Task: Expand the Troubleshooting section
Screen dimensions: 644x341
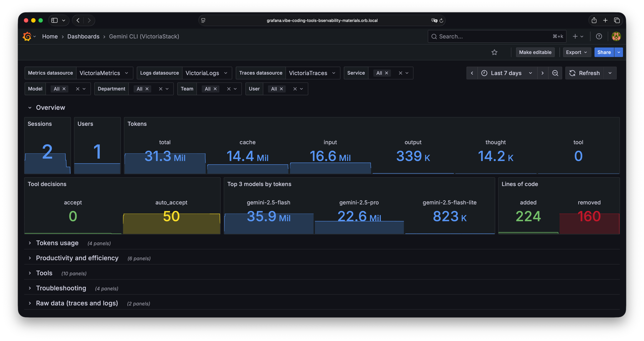Action: pyautogui.click(x=61, y=288)
